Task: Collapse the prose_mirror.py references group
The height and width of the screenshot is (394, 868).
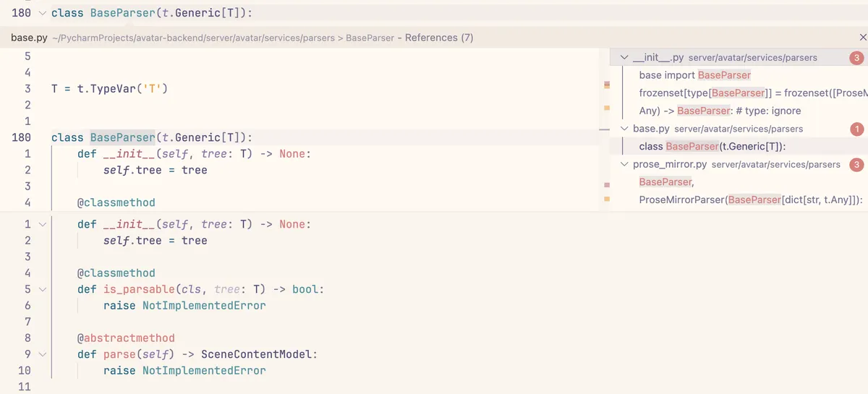Action: click(x=624, y=165)
